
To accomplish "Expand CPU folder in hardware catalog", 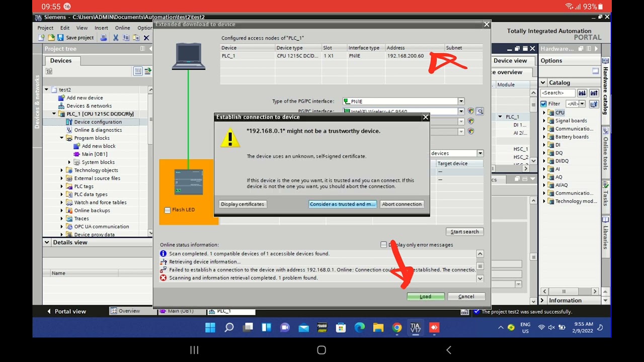I will [544, 113].
